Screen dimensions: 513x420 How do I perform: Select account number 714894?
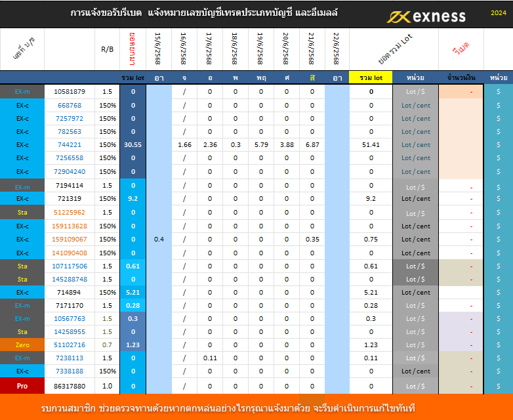click(x=69, y=292)
